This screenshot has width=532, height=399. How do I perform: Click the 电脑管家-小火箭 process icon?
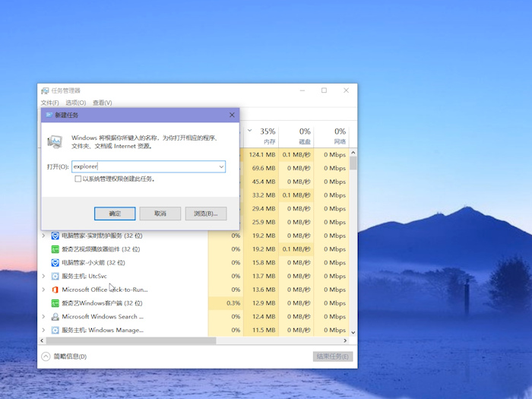click(55, 263)
